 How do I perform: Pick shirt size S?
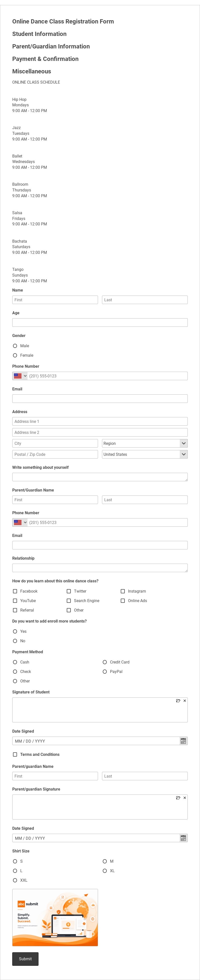[x=15, y=861]
